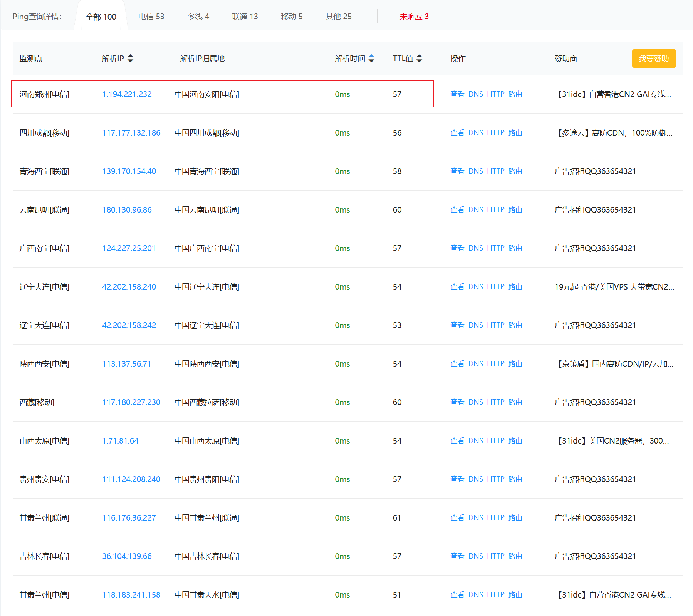Open the 京策盾 sponsor advertisement
This screenshot has width=693, height=616.
[x=614, y=364]
